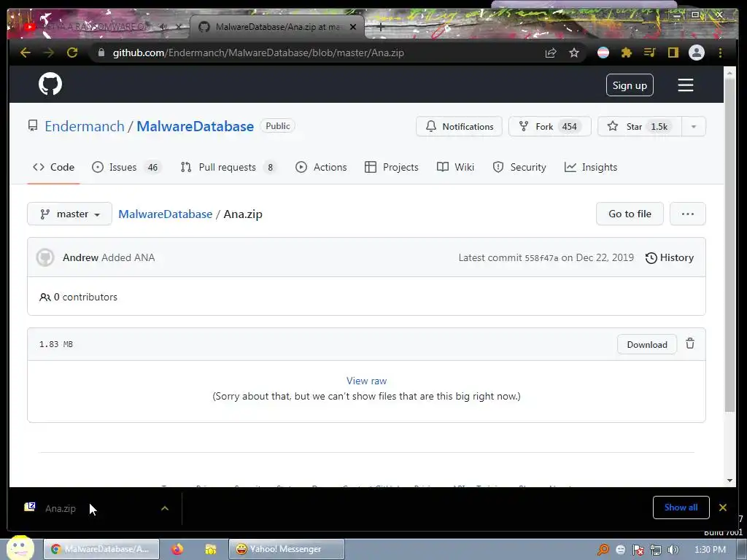Toggle the browser side panel icon
Image resolution: width=747 pixels, height=560 pixels.
pos(673,52)
